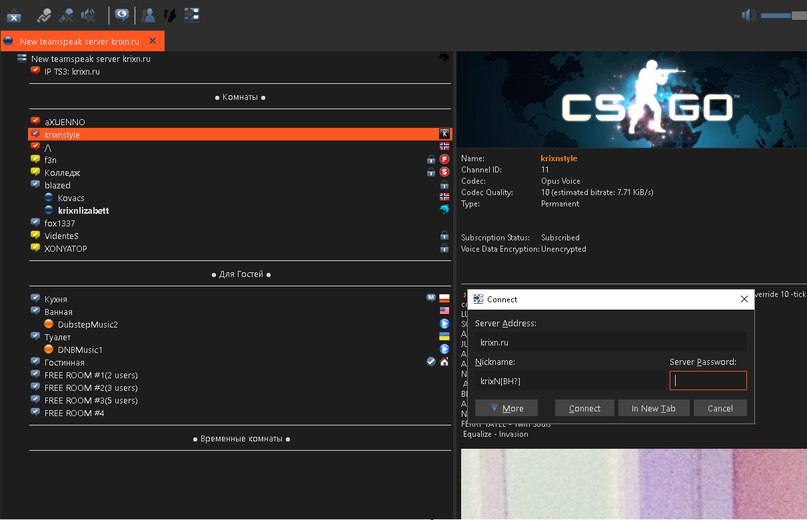Toggle channel subscription toolbar icon
Viewport: 807px width, 520px height.
tap(192, 14)
